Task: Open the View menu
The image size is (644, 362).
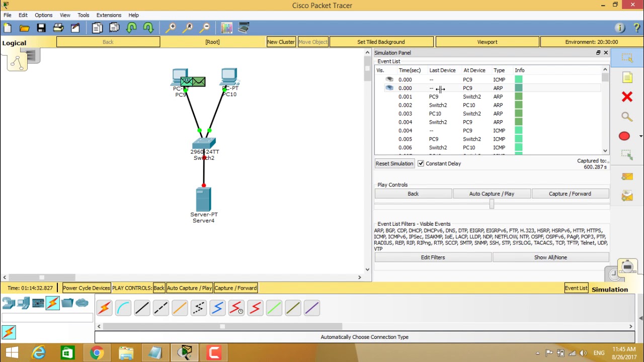Action: 65,15
